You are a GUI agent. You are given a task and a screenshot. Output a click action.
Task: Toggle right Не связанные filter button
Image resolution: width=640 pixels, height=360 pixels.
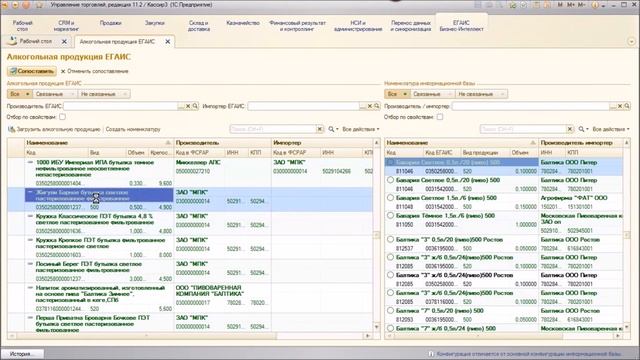481,94
